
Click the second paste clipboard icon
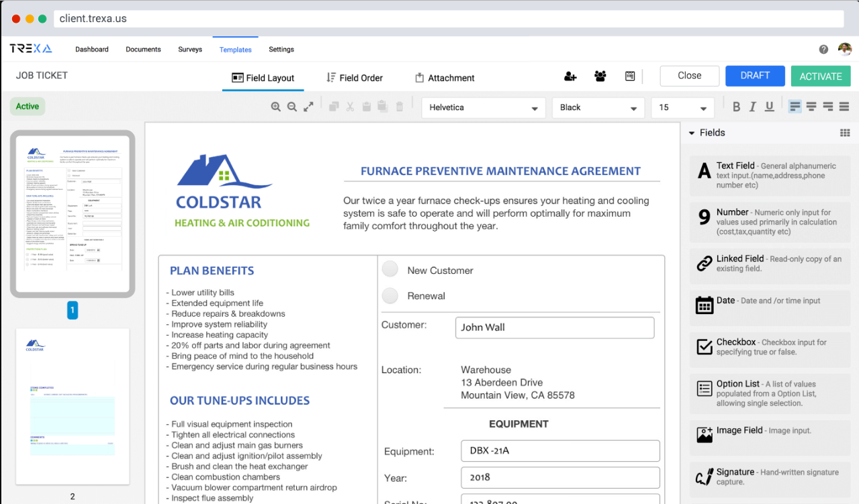(x=382, y=107)
